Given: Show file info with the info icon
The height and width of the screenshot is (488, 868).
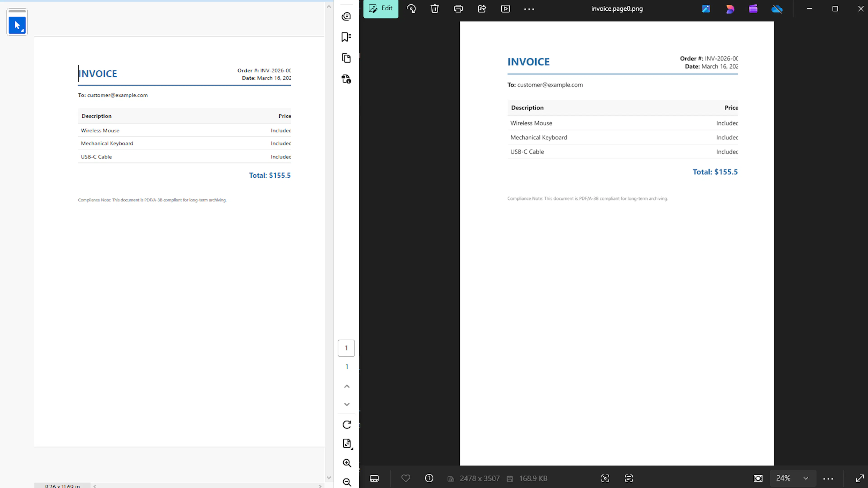Looking at the screenshot, I should pyautogui.click(x=429, y=478).
